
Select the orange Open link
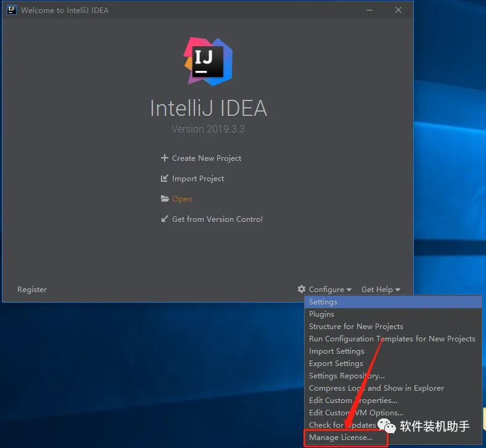click(181, 199)
